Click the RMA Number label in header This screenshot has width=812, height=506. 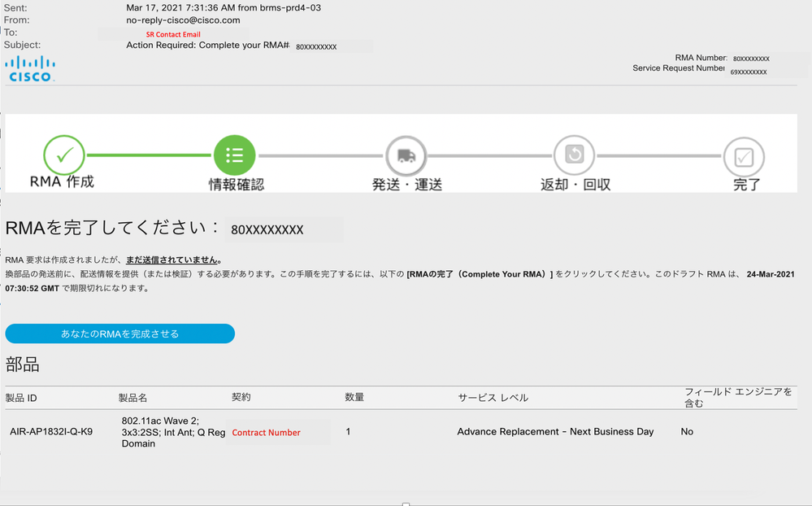[701, 58]
